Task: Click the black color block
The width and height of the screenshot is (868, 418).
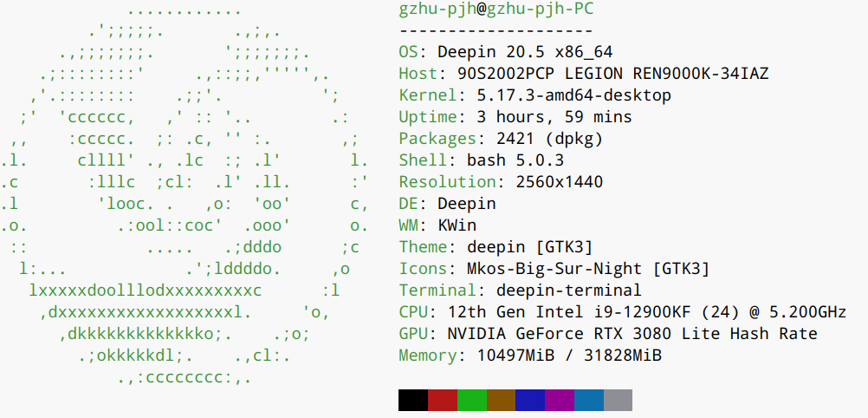Action: click(x=413, y=401)
